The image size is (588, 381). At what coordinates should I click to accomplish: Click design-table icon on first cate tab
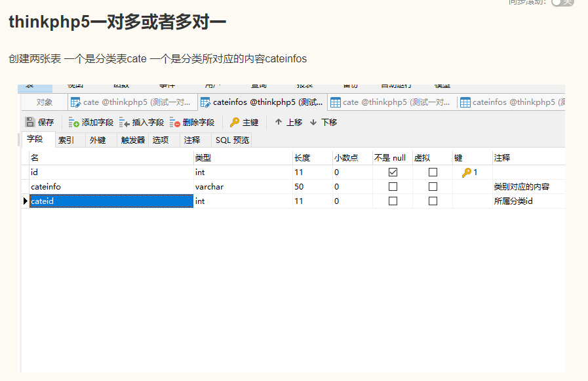(x=76, y=102)
